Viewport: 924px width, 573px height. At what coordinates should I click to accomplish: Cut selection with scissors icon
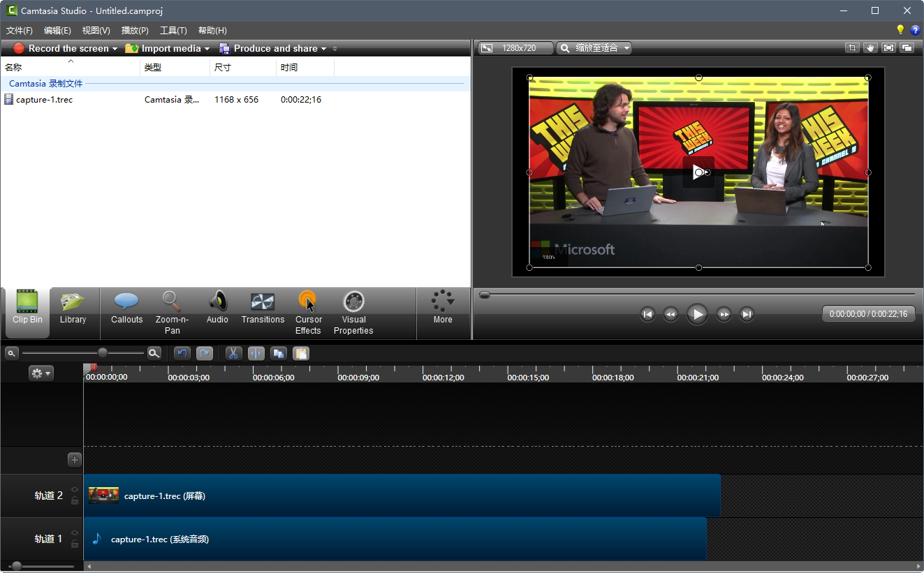coord(234,353)
